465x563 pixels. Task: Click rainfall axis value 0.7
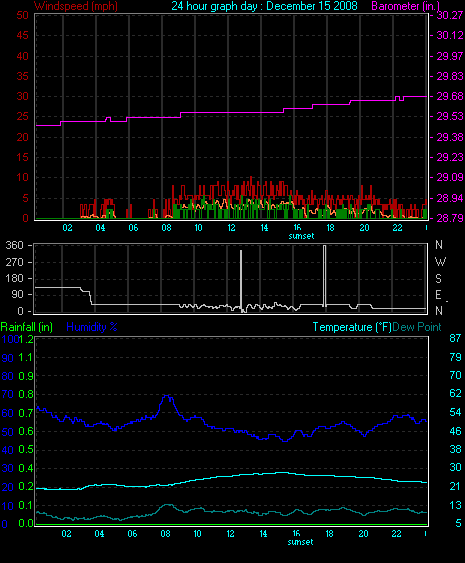[x=26, y=413]
